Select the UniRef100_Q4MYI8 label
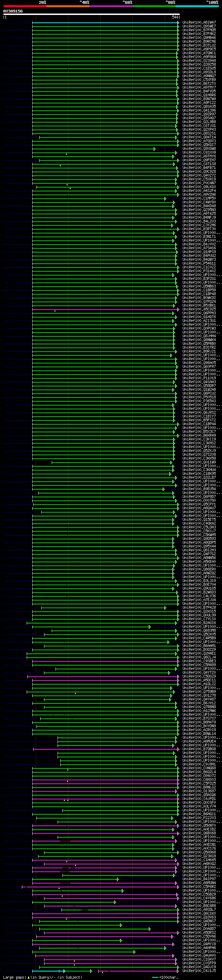Image resolution: width=222 pixels, height=980 pixels. [x=199, y=944]
